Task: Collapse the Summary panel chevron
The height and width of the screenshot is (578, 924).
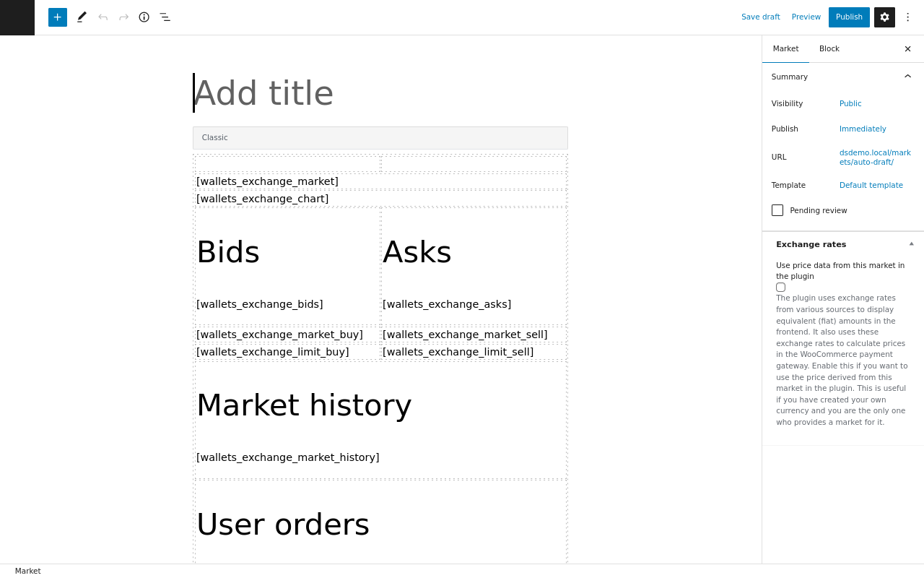Action: pyautogui.click(x=907, y=77)
